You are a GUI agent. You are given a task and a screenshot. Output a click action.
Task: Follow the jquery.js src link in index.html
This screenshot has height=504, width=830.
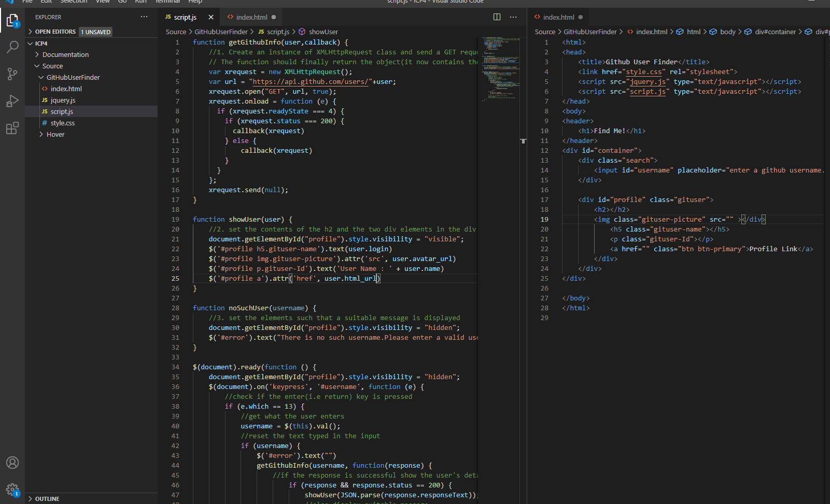tap(648, 82)
